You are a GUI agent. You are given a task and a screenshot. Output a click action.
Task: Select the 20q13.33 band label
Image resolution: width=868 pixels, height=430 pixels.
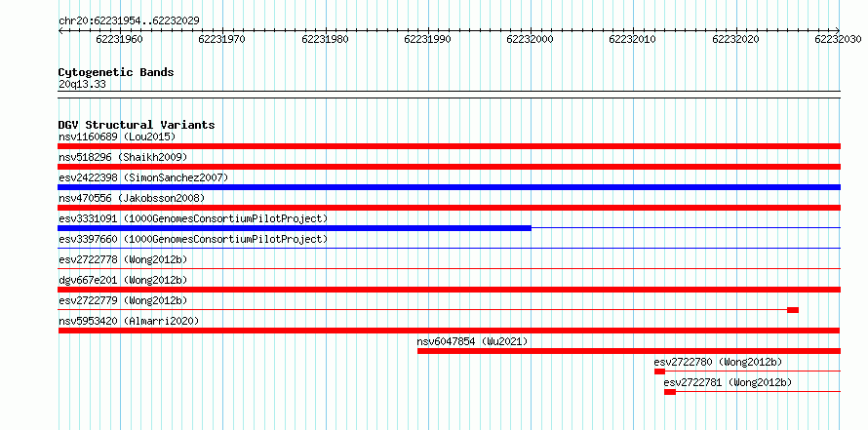coord(82,85)
